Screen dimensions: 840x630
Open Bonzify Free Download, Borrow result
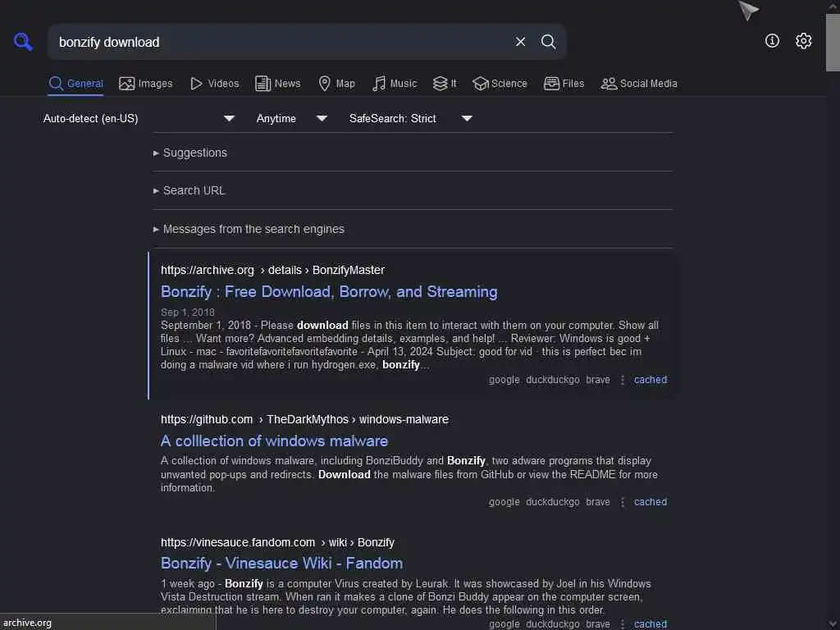click(329, 291)
